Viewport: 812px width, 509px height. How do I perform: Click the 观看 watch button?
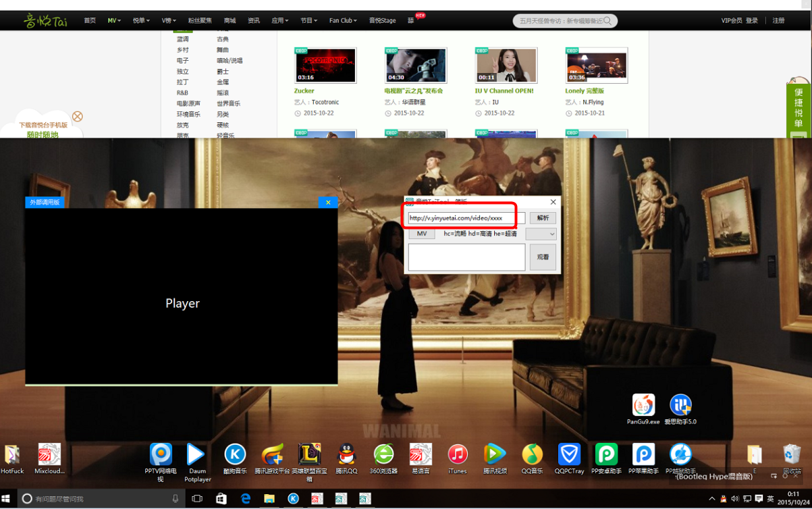543,257
